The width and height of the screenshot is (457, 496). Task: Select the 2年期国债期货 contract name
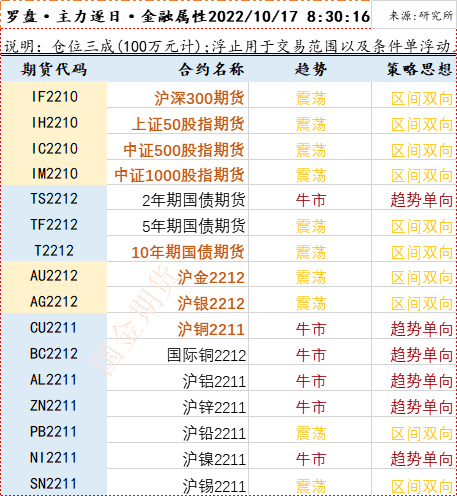tap(194, 200)
